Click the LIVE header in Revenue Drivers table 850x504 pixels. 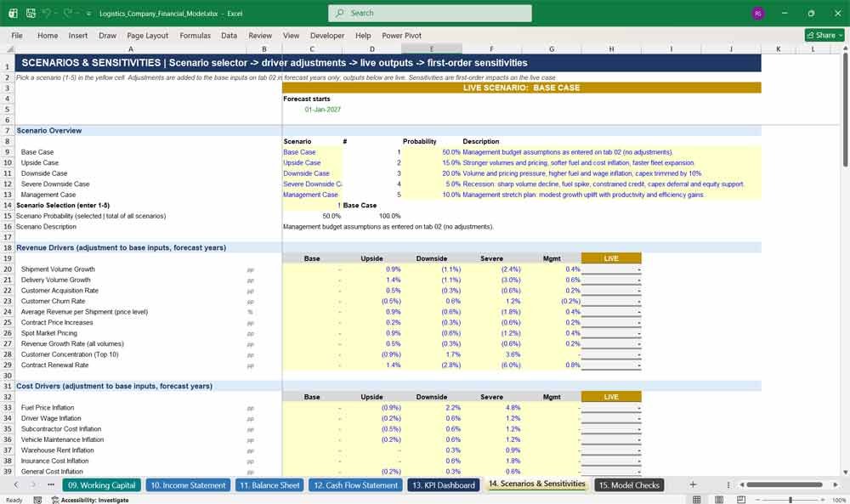click(x=611, y=258)
